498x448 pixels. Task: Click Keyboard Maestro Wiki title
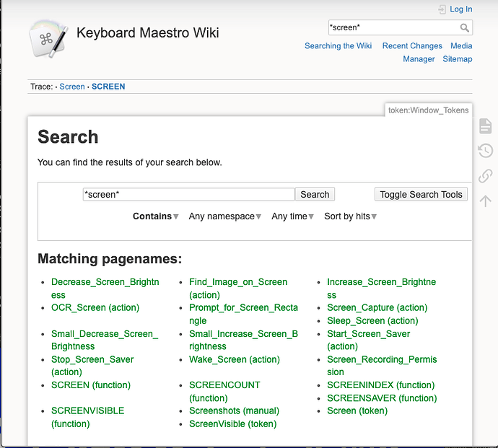coord(148,32)
